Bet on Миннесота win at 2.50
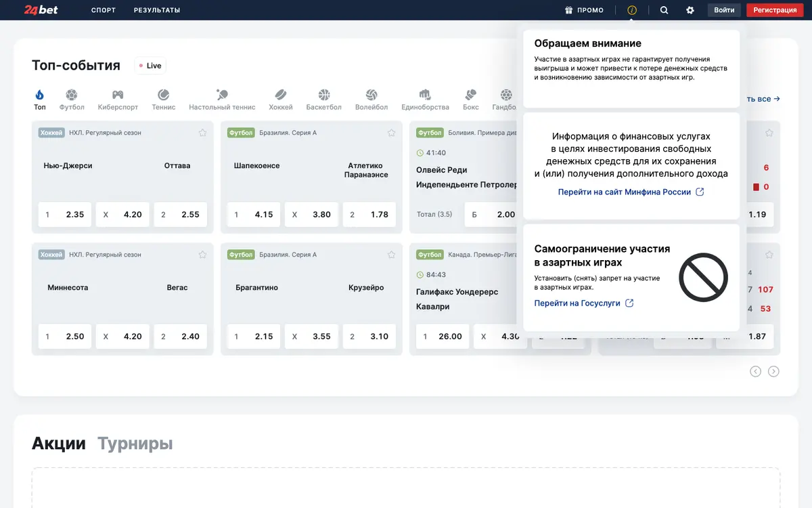Image resolution: width=812 pixels, height=508 pixels. click(x=65, y=336)
